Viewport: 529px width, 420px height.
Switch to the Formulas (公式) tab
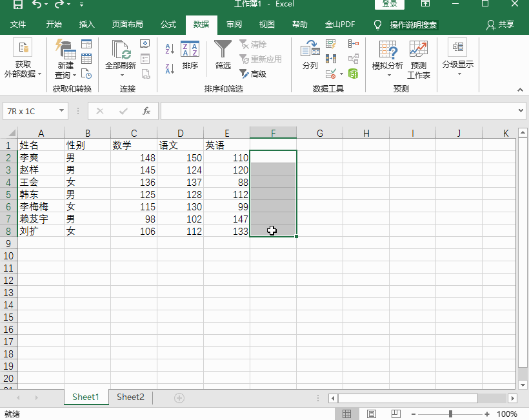click(x=168, y=25)
